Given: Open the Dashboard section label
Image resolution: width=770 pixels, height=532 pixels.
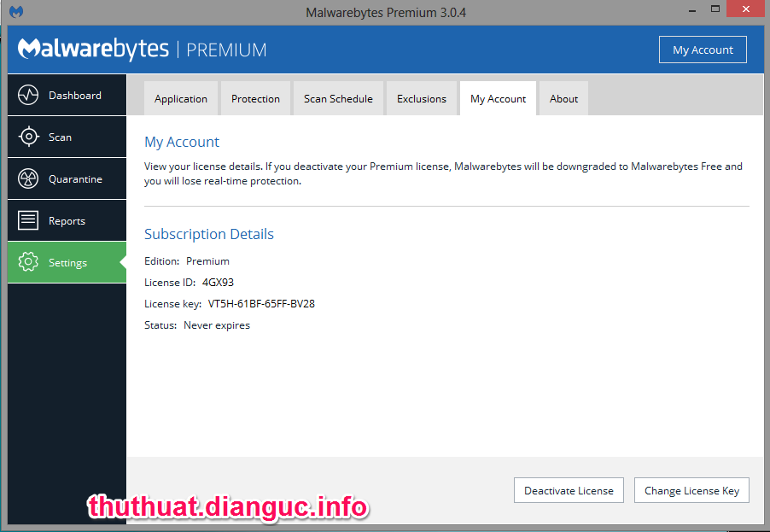Looking at the screenshot, I should click(74, 96).
